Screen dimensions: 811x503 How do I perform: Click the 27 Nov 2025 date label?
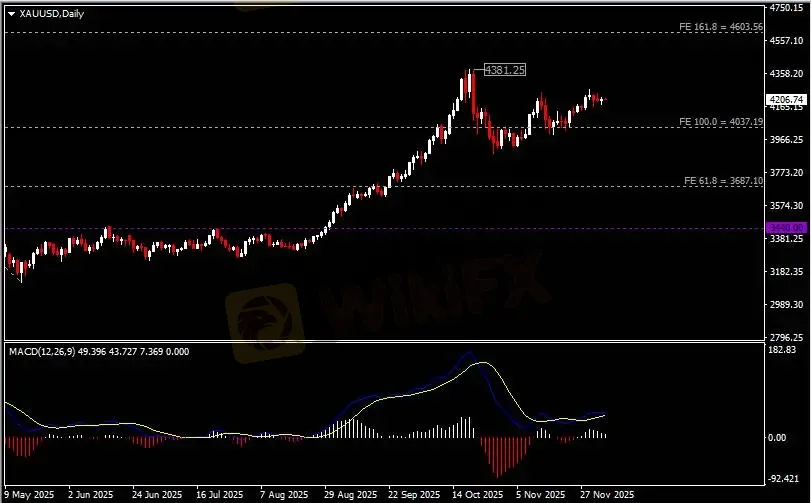607,494
